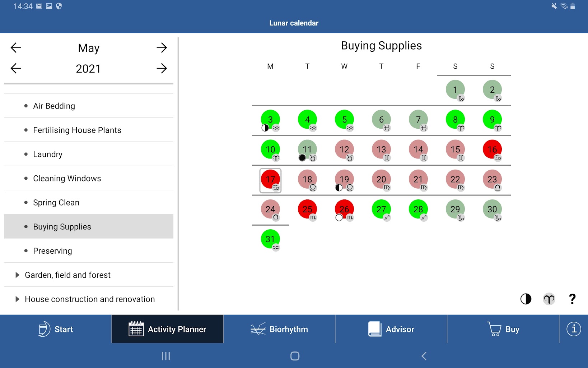Go back one year from 2021
The height and width of the screenshot is (368, 588).
pyautogui.click(x=16, y=68)
